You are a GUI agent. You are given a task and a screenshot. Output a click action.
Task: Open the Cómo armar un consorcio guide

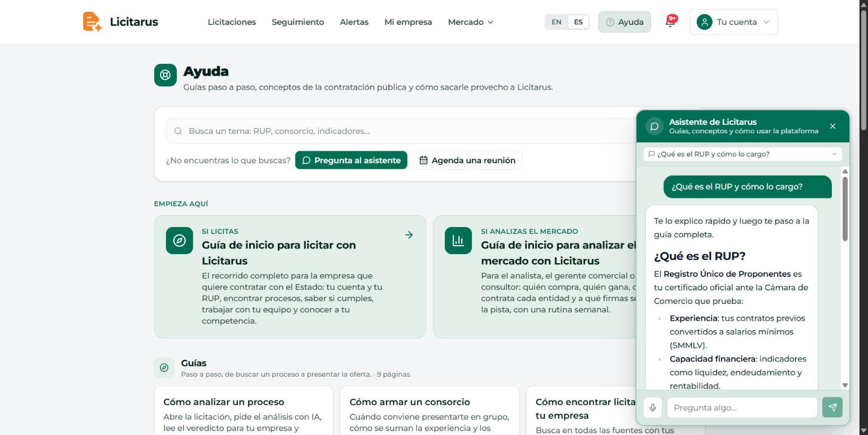pos(429,411)
